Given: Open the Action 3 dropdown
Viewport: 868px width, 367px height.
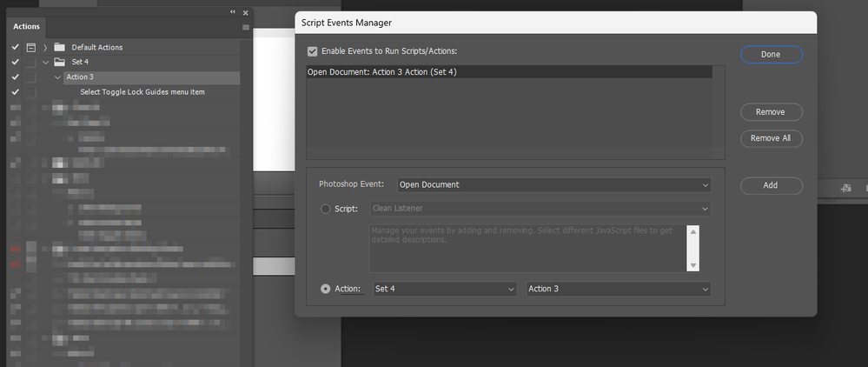Looking at the screenshot, I should coord(618,289).
